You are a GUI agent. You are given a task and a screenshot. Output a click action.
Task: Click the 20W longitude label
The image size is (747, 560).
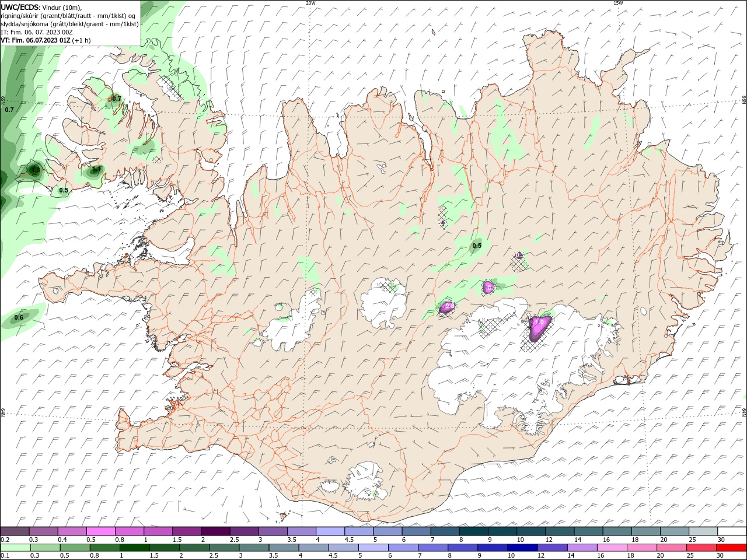point(310,3)
